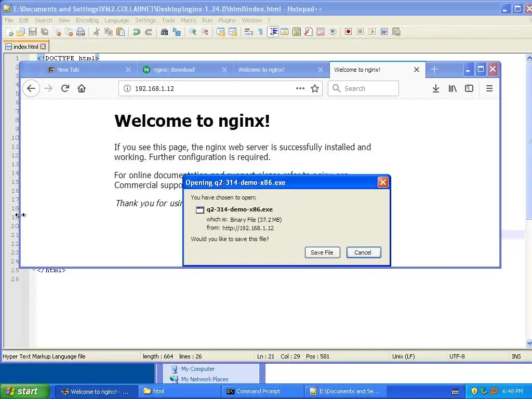Click Run macro multiple times icon
The image size is (532, 399).
(384, 32)
